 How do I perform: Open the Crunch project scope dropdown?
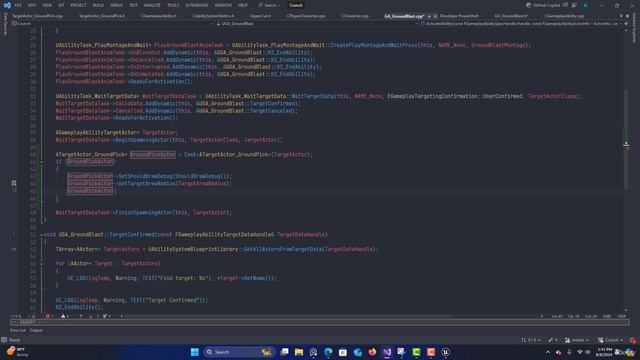112,24
